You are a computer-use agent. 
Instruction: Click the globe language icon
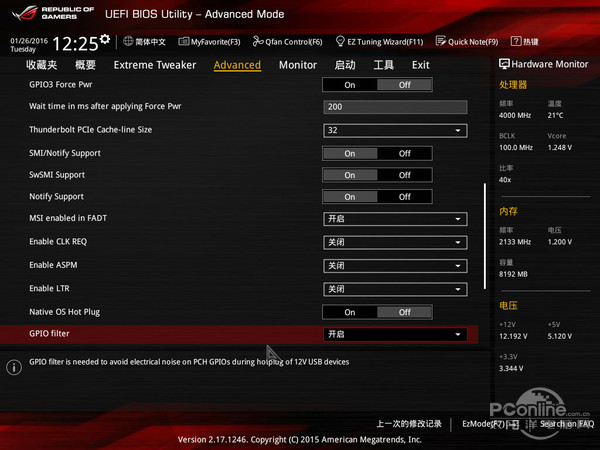(128, 41)
